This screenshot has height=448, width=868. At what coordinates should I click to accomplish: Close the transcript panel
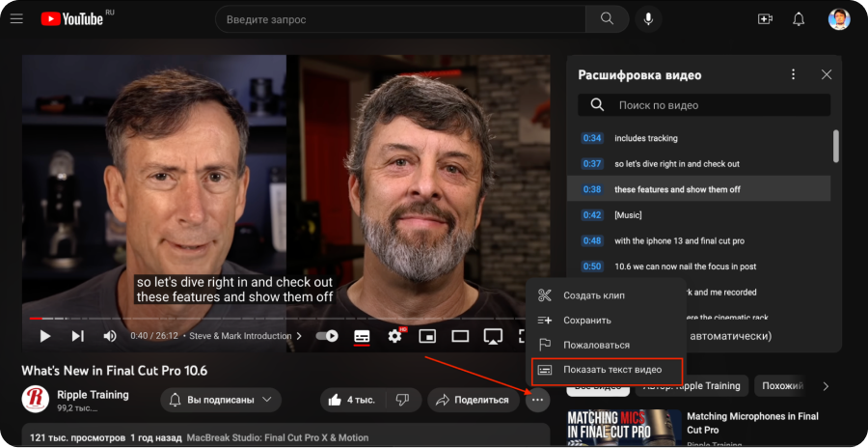(827, 74)
